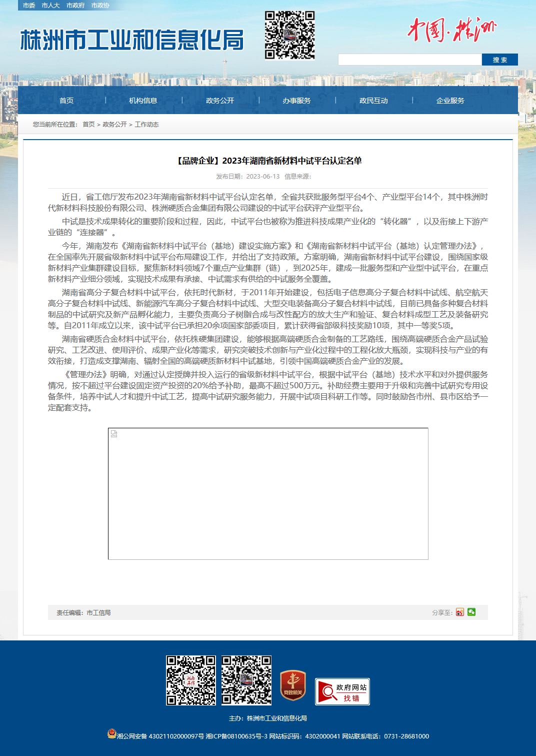Open the 首页 navigation tab

pyautogui.click(x=66, y=101)
